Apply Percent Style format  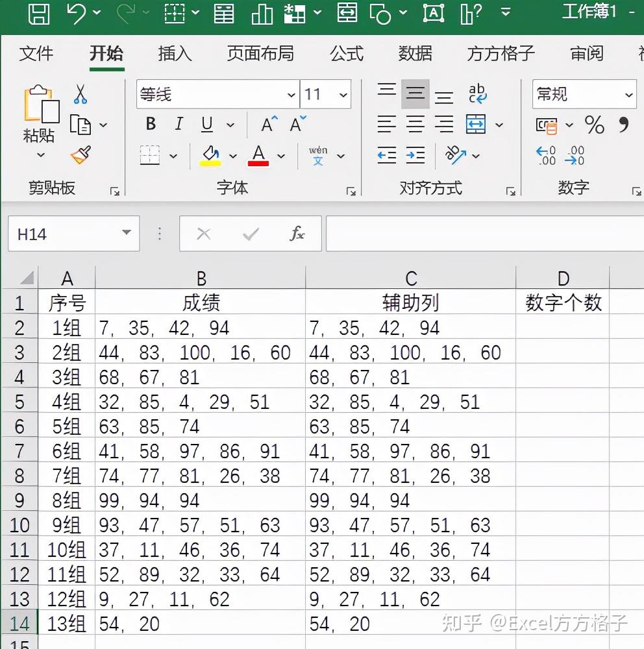coord(594,125)
